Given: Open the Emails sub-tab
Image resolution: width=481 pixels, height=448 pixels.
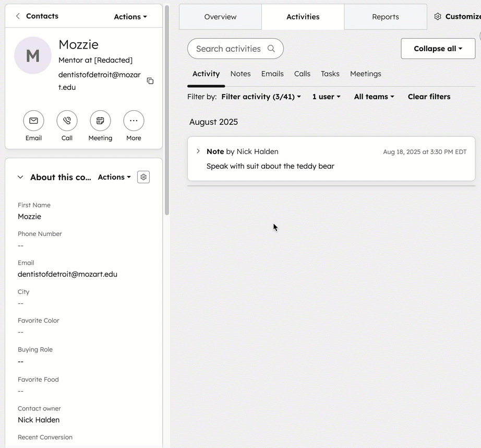Looking at the screenshot, I should [x=272, y=74].
